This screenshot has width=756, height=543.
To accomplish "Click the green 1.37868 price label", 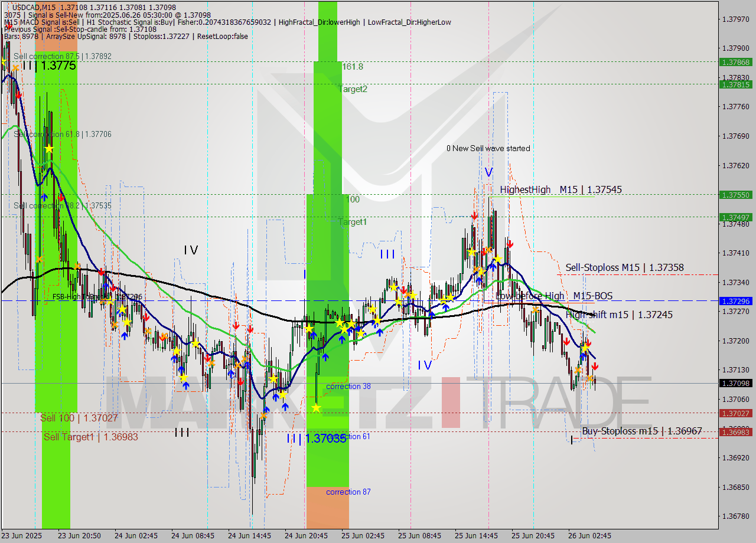I will (x=737, y=61).
